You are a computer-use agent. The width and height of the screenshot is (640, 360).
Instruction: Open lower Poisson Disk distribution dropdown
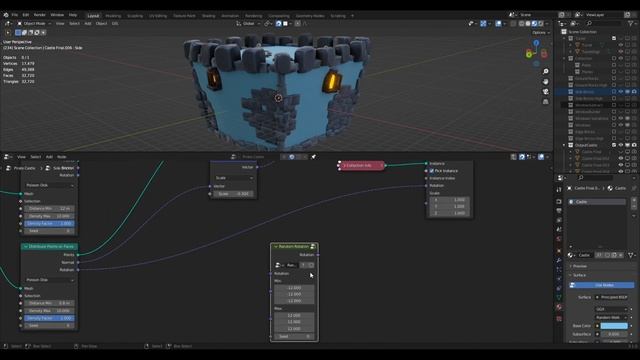point(49,280)
